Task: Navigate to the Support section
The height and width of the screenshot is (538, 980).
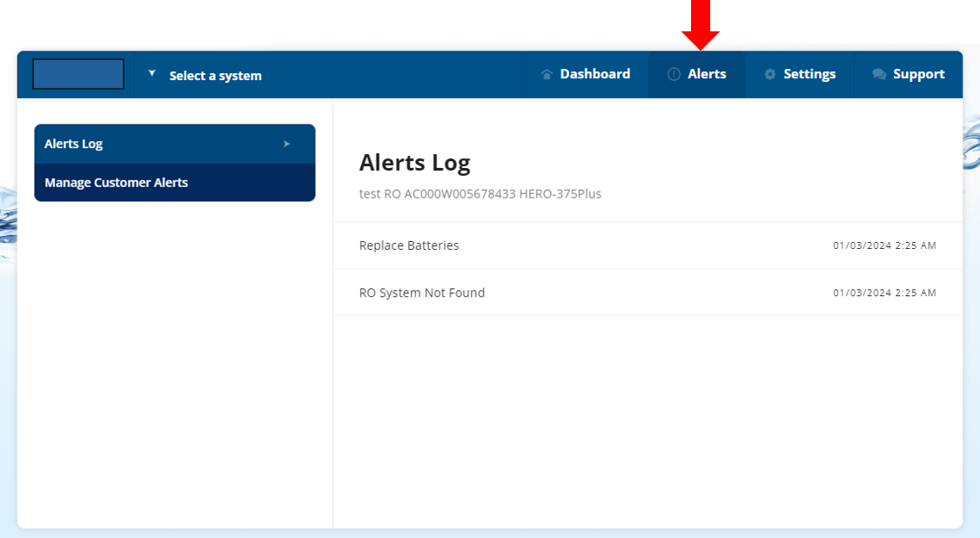Action: pos(909,74)
